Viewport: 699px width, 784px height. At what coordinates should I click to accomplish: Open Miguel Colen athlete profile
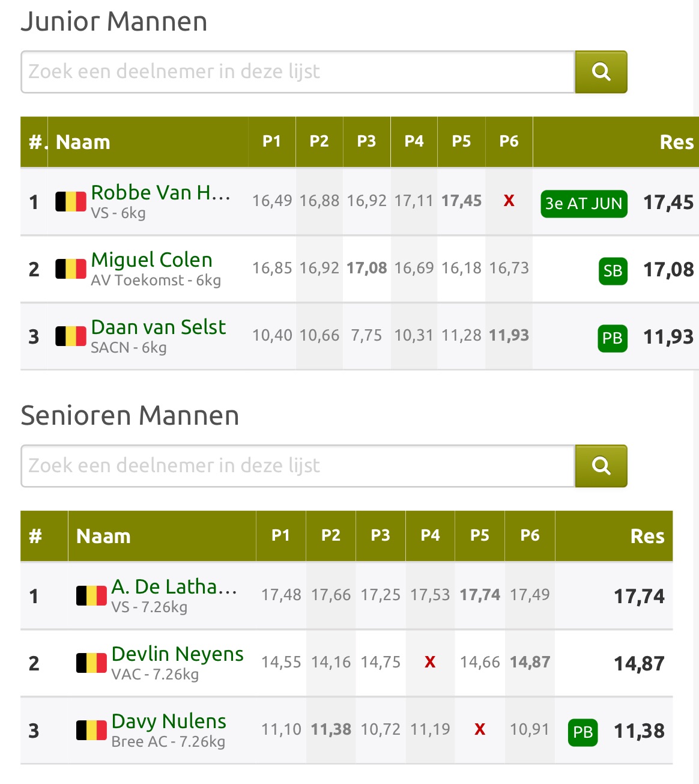point(152,260)
